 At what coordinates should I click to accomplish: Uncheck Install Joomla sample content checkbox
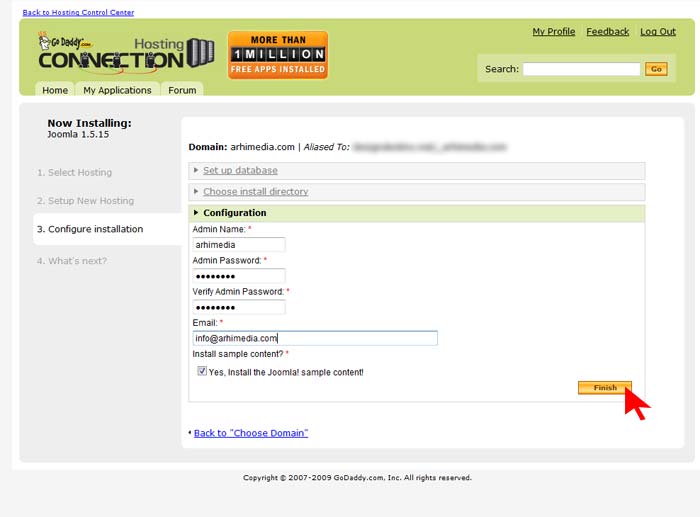click(x=202, y=371)
